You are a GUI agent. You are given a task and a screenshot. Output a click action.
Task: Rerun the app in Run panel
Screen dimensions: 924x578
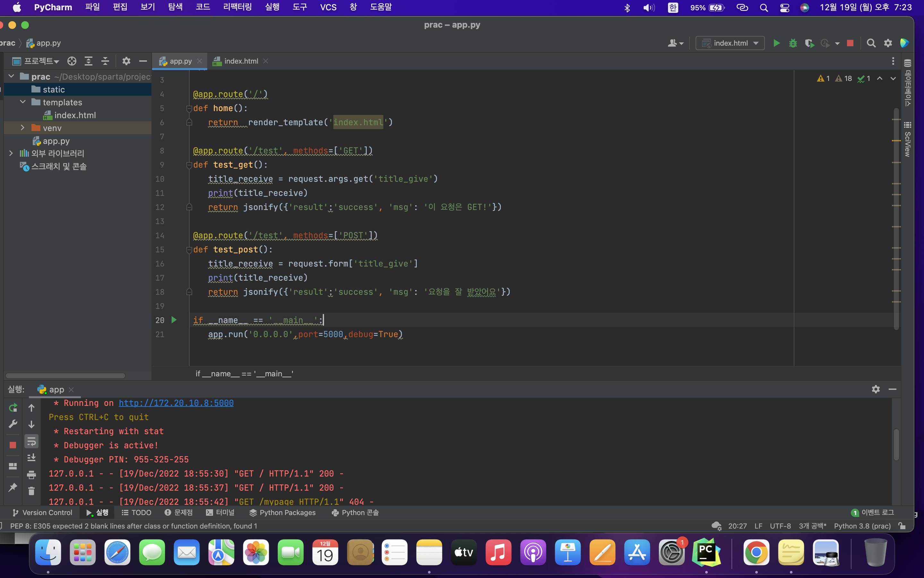click(x=13, y=407)
